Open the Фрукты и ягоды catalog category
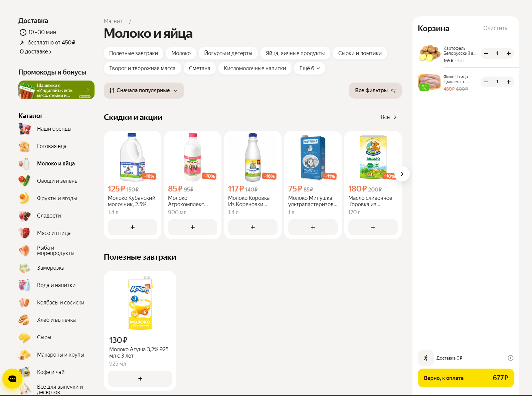Viewport: 532px width, 396px height. [57, 198]
